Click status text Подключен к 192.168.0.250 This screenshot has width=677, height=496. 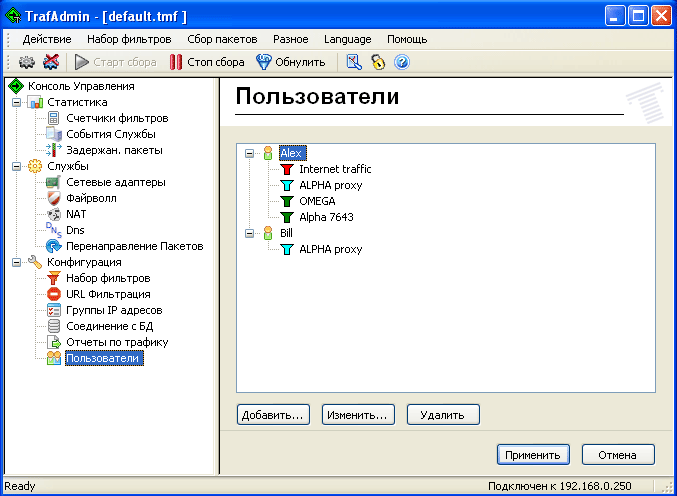coord(560,486)
